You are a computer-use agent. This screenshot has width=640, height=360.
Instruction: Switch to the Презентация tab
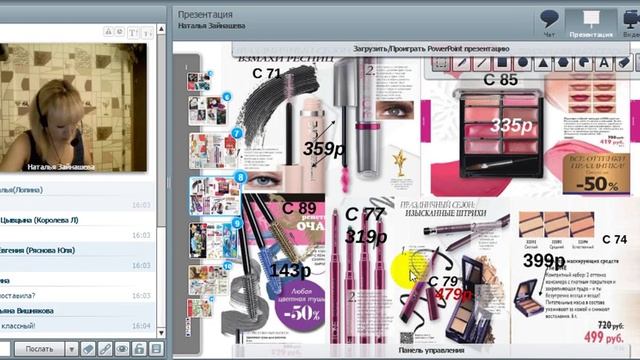(591, 24)
